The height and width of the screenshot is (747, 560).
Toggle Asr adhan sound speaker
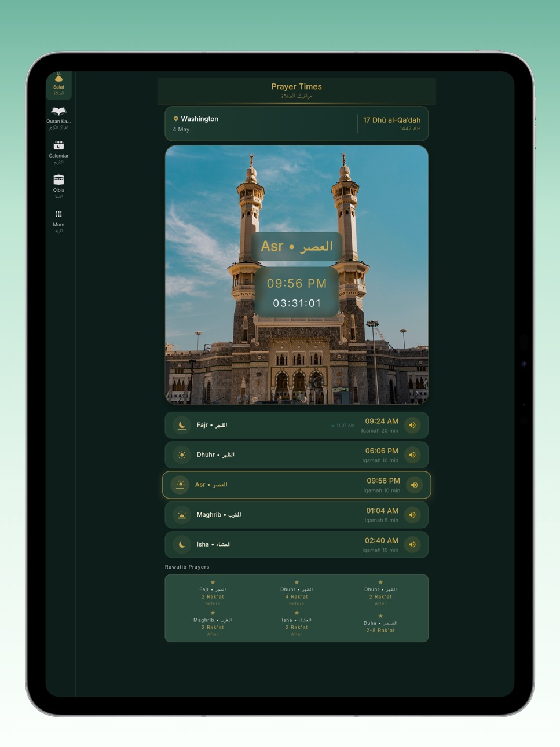pyautogui.click(x=414, y=485)
